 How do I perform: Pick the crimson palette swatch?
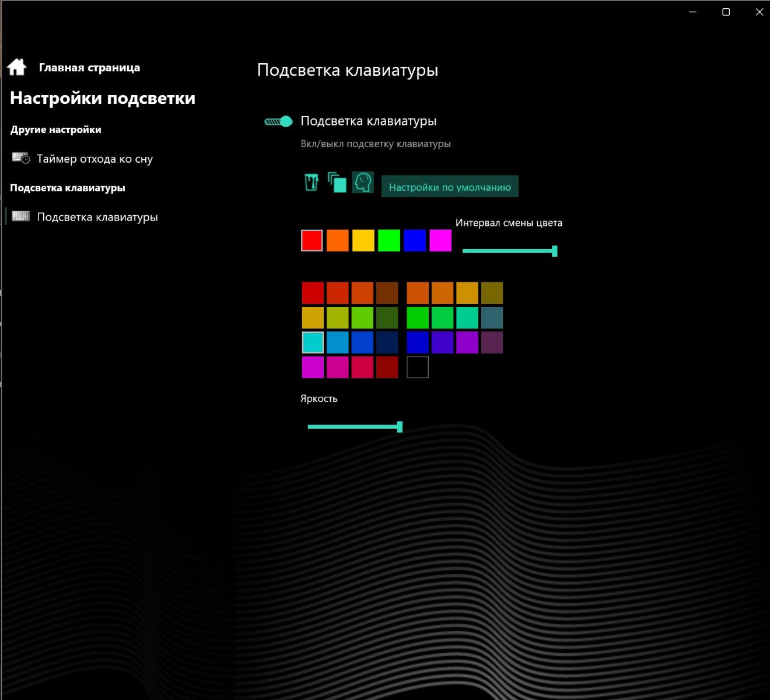pyautogui.click(x=362, y=367)
